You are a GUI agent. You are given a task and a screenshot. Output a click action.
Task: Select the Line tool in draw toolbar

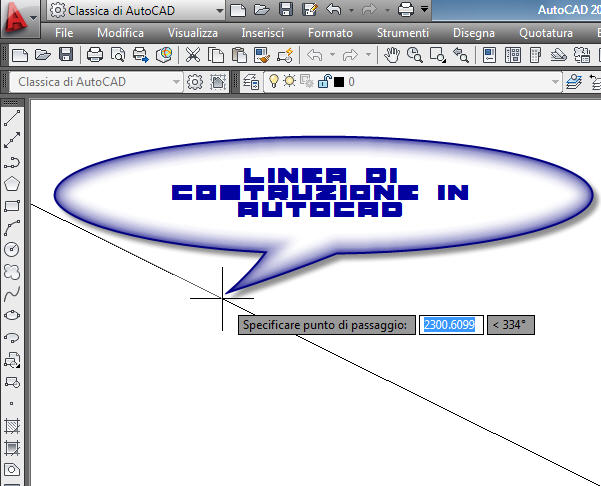click(12, 118)
